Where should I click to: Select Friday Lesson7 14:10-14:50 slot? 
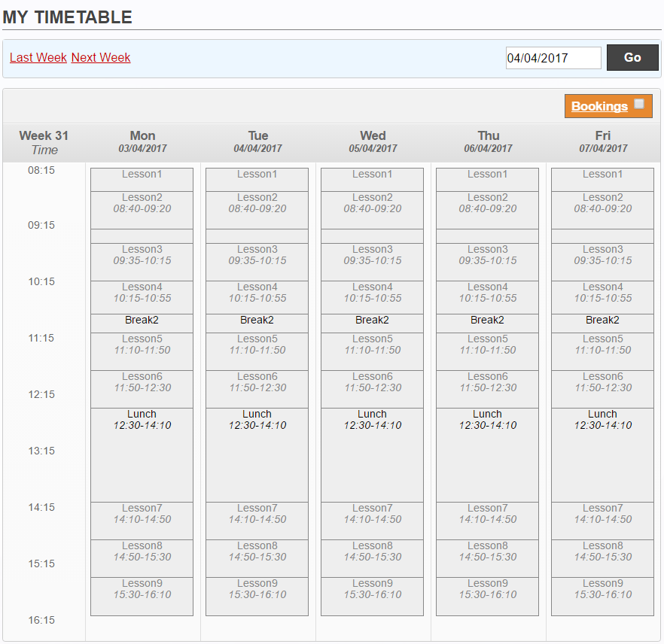(x=602, y=521)
